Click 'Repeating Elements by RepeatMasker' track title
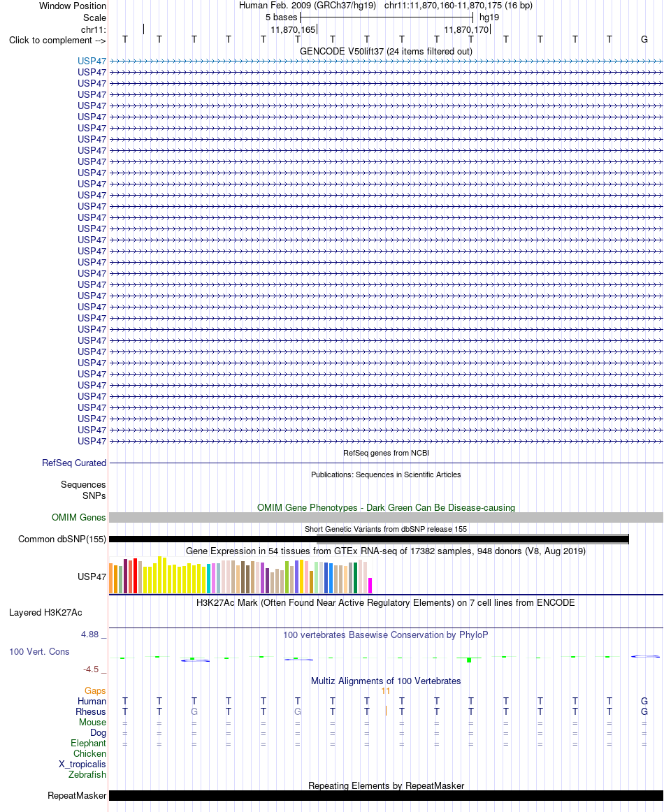This screenshot has width=664, height=812. (x=386, y=785)
